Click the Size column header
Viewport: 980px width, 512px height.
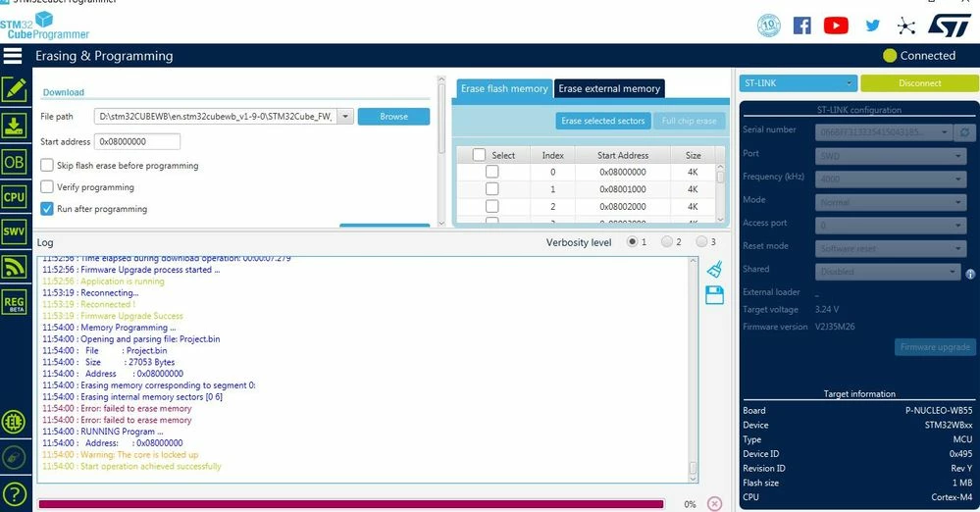click(x=693, y=155)
